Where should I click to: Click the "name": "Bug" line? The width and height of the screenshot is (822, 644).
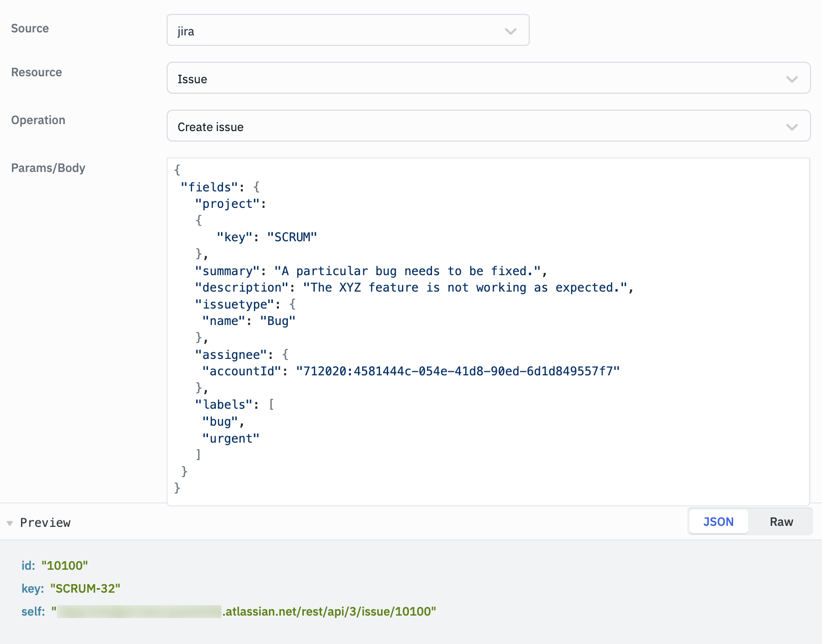coord(249,321)
